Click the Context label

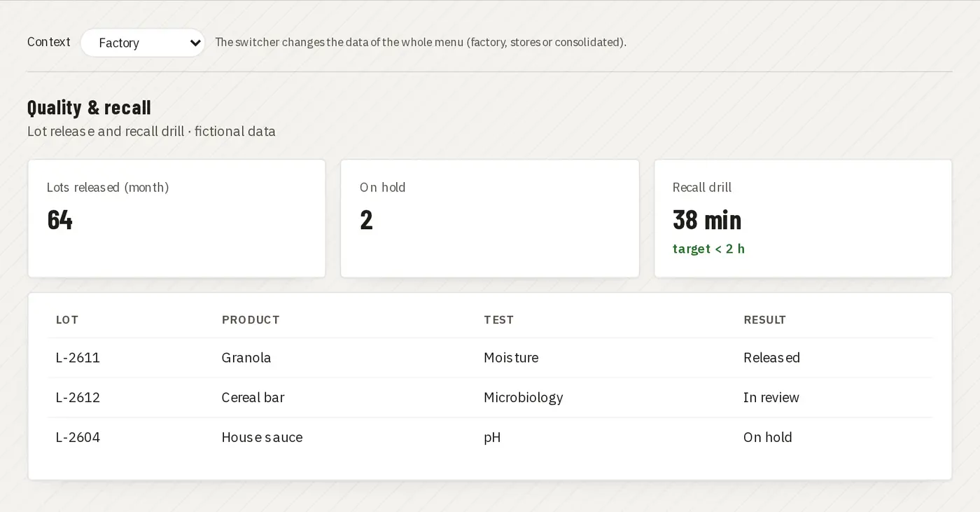[48, 42]
